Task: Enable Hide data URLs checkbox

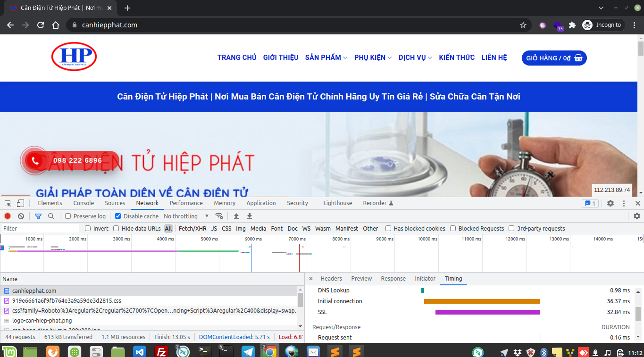Action: (116, 228)
